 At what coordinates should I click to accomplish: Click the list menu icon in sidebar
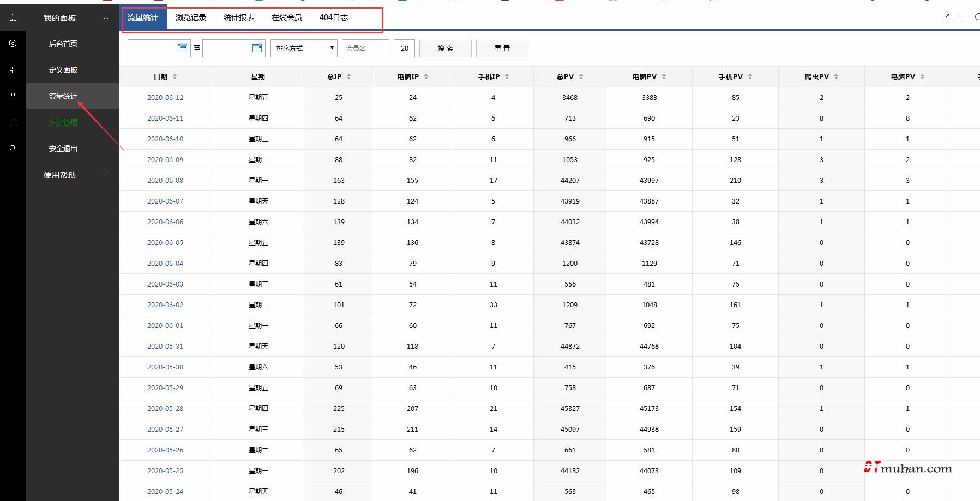[x=13, y=122]
